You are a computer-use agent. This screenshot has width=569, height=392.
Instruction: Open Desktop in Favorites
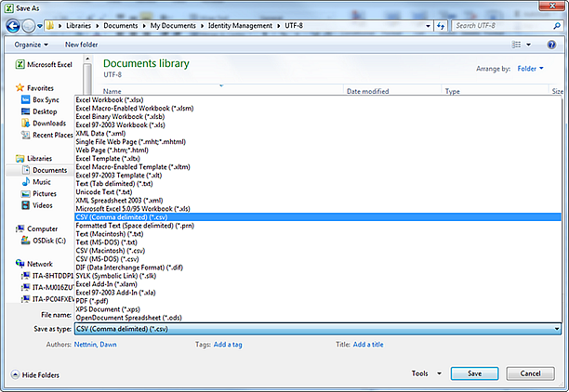(39, 111)
